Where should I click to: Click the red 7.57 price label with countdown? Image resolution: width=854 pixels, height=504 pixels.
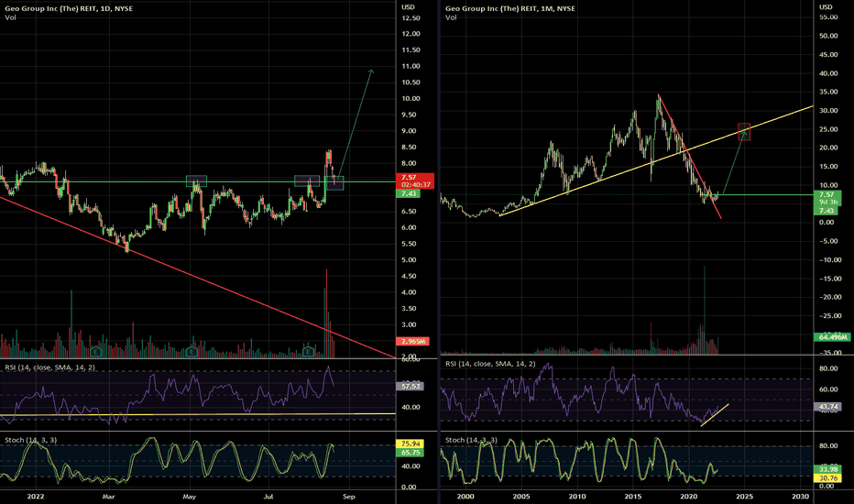click(x=417, y=181)
